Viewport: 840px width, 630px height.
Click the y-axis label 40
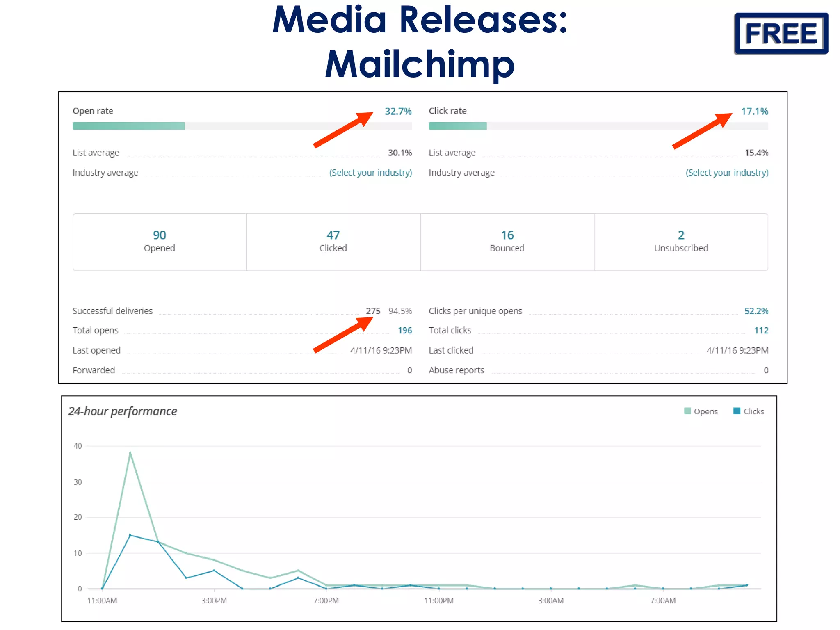78,446
